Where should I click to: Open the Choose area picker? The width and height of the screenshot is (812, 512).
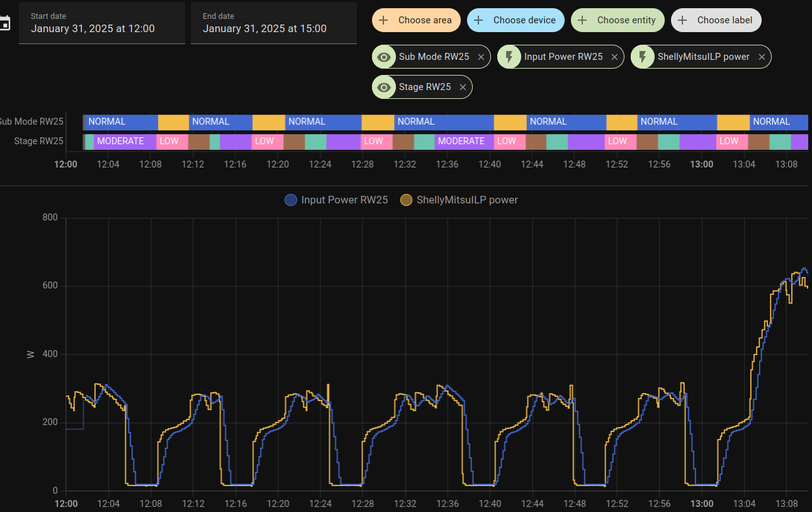pos(416,20)
